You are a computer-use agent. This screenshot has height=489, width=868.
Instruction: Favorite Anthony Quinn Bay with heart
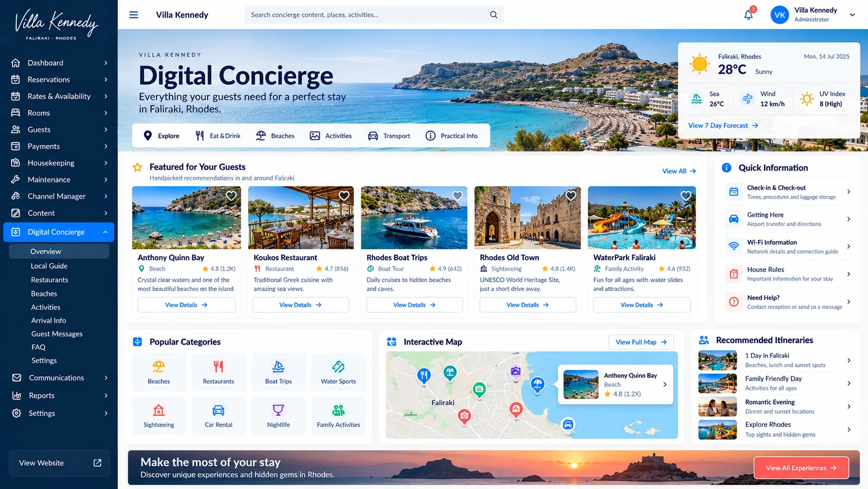[231, 196]
